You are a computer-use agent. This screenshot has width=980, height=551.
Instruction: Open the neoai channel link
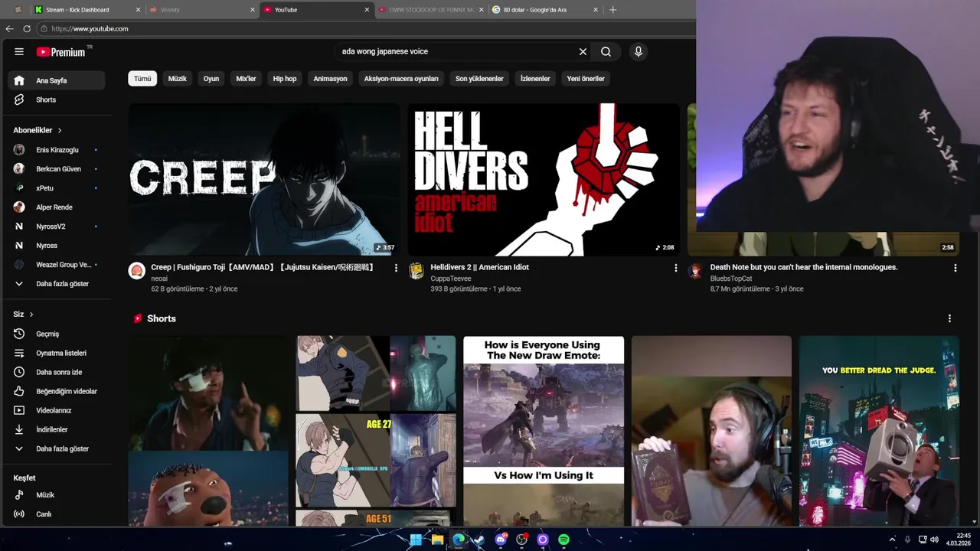159,279
